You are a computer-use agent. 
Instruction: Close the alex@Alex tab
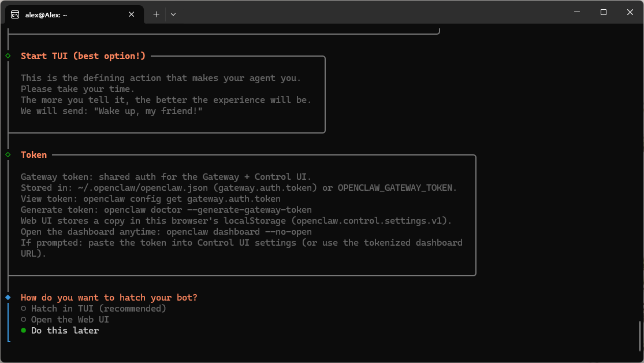[x=132, y=14]
